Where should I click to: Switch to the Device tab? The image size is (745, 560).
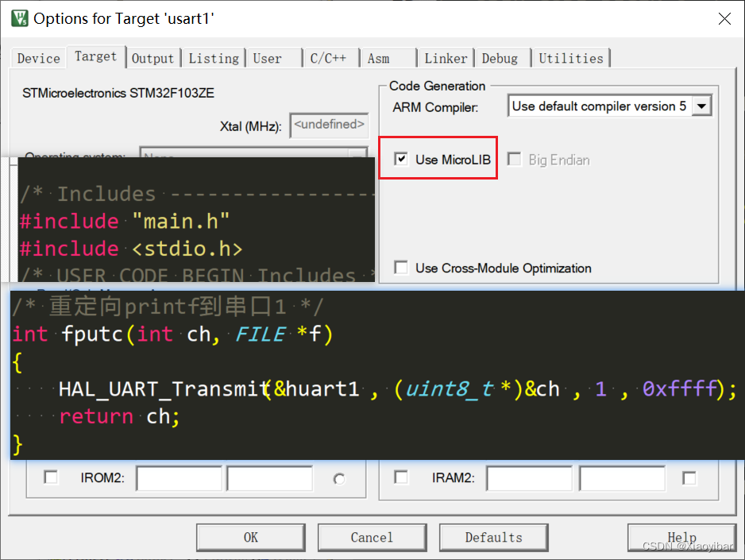click(38, 59)
